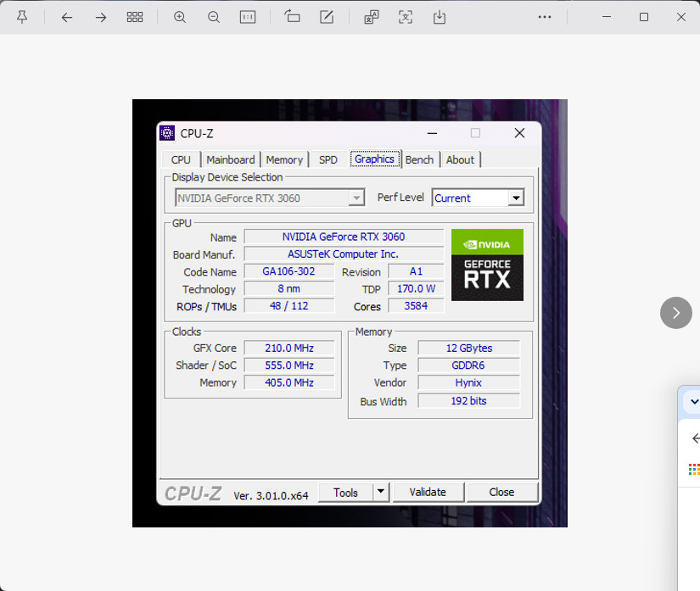Edit the image

click(x=327, y=18)
